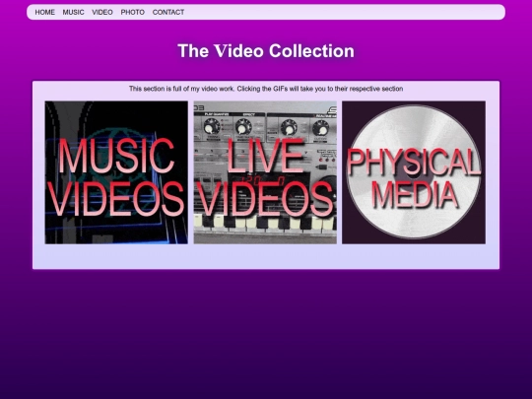Click the description text about GIFs
The width and height of the screenshot is (532, 399).
pos(266,89)
